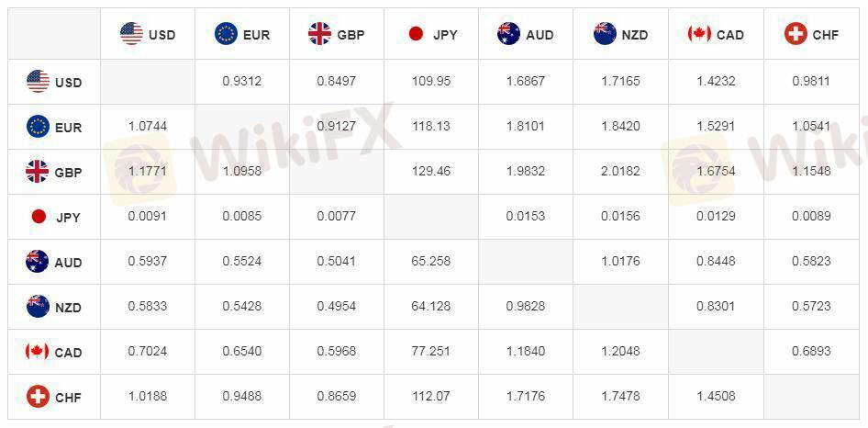Click the NZD to AUD rate 0.9828
Image resolution: width=868 pixels, height=428 pixels.
(526, 306)
